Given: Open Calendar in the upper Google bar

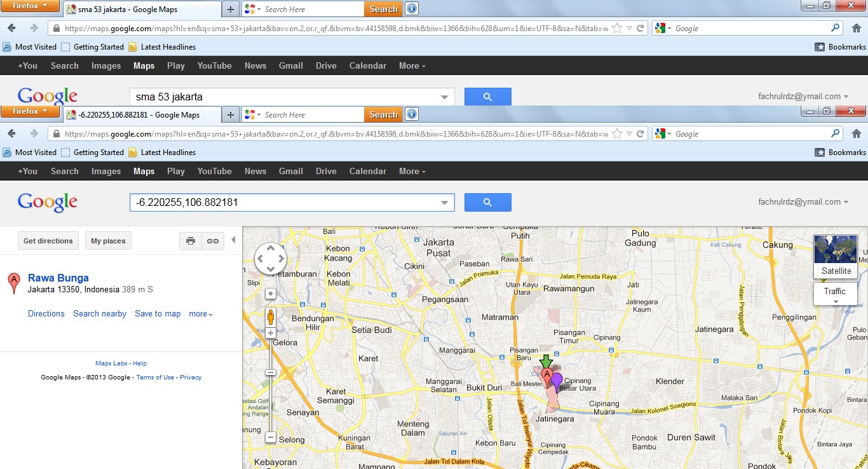Looking at the screenshot, I should tap(367, 65).
